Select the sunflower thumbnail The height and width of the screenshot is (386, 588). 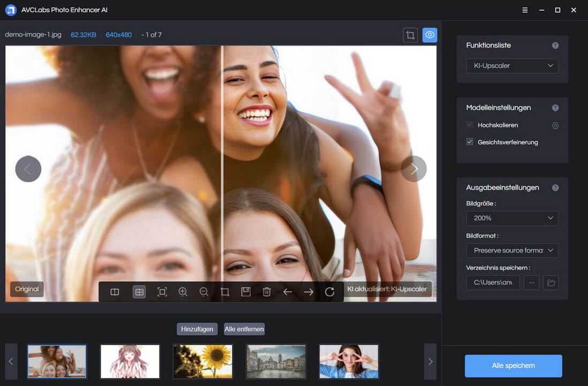203,361
